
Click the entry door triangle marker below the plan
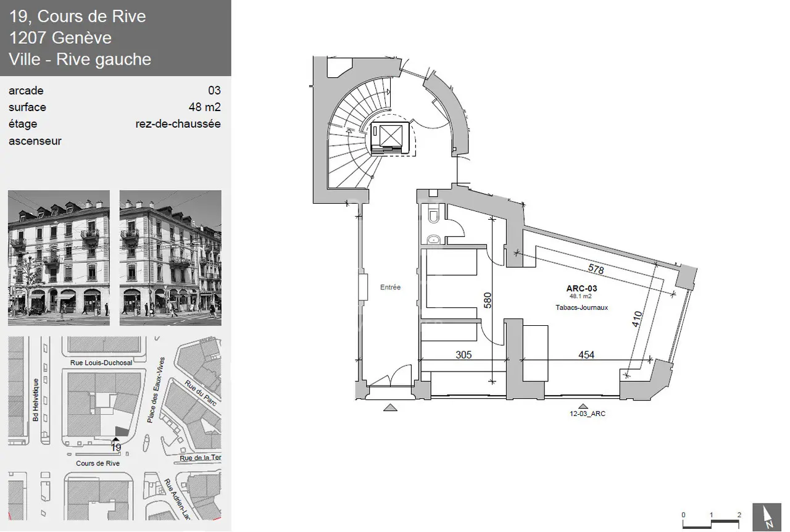point(390,407)
